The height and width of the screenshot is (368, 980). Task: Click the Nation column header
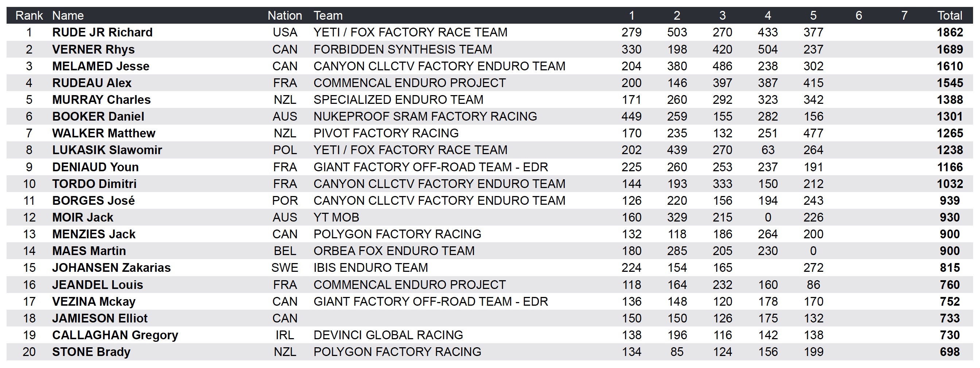coord(285,16)
